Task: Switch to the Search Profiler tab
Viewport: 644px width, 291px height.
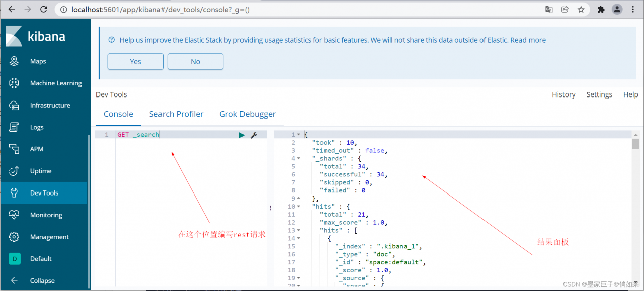Action: pos(176,114)
